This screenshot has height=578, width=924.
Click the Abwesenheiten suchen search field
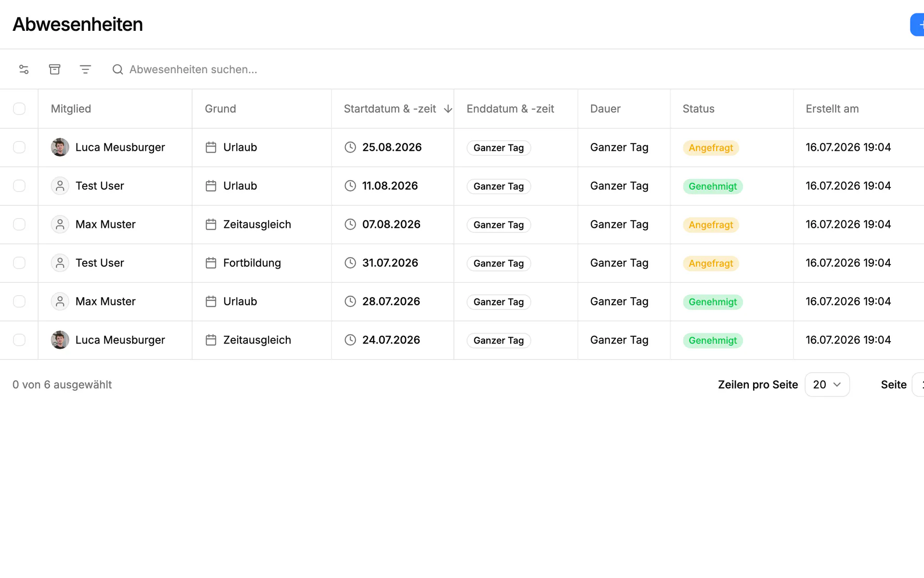pos(193,69)
